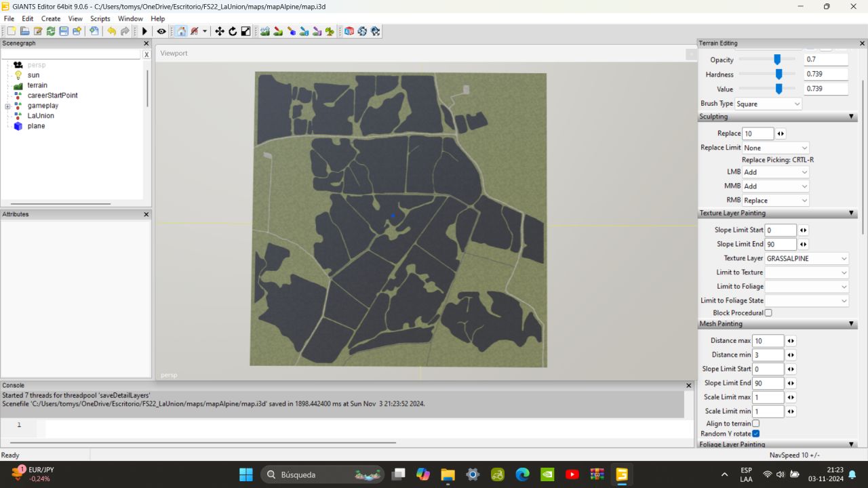Adjust the Value slider handle
Viewport: 868px width, 488px height.
click(x=778, y=89)
